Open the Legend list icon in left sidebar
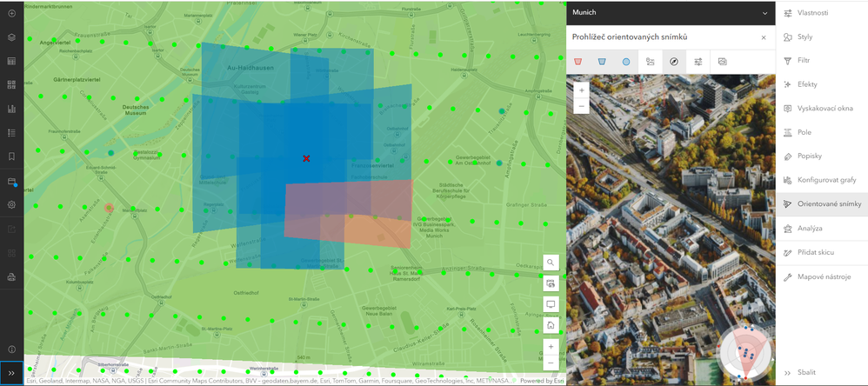868x386 pixels. [11, 133]
